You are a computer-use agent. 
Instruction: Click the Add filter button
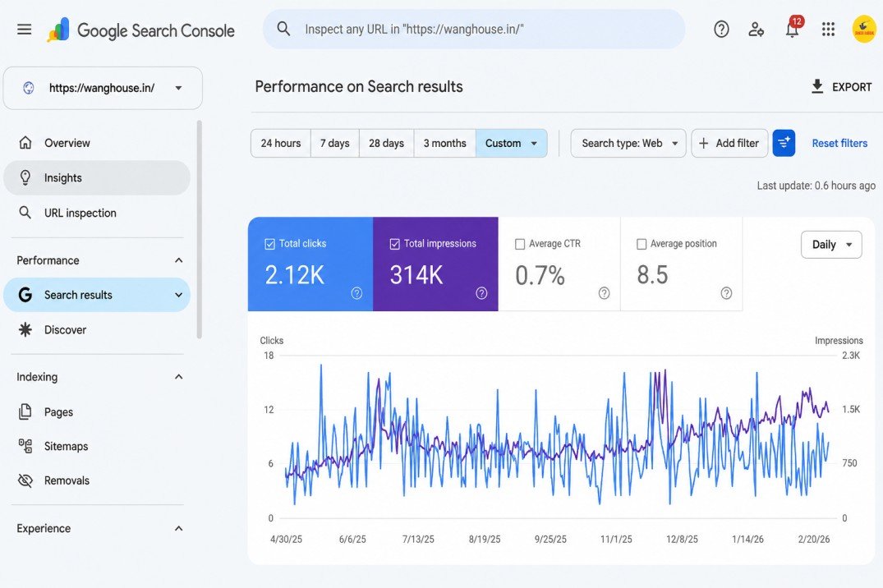(x=729, y=143)
